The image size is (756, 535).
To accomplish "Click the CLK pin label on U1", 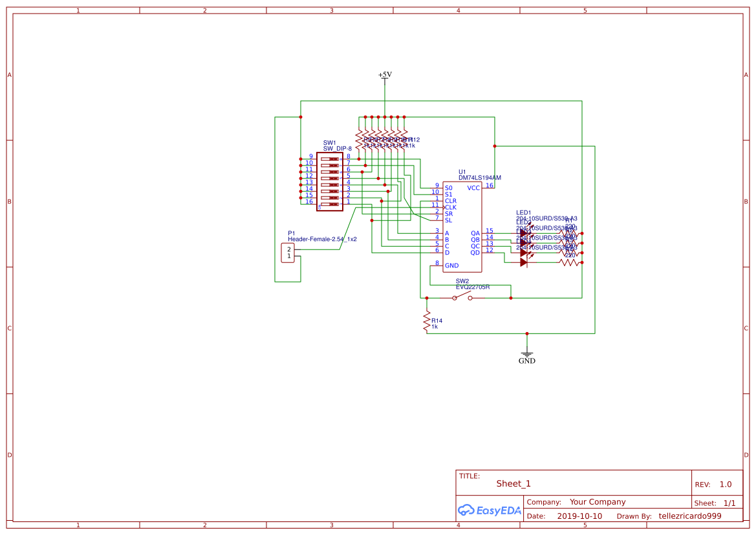I will [x=451, y=207].
